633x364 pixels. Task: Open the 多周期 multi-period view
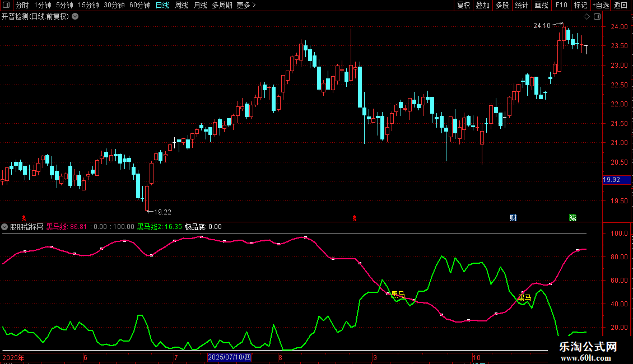click(222, 5)
